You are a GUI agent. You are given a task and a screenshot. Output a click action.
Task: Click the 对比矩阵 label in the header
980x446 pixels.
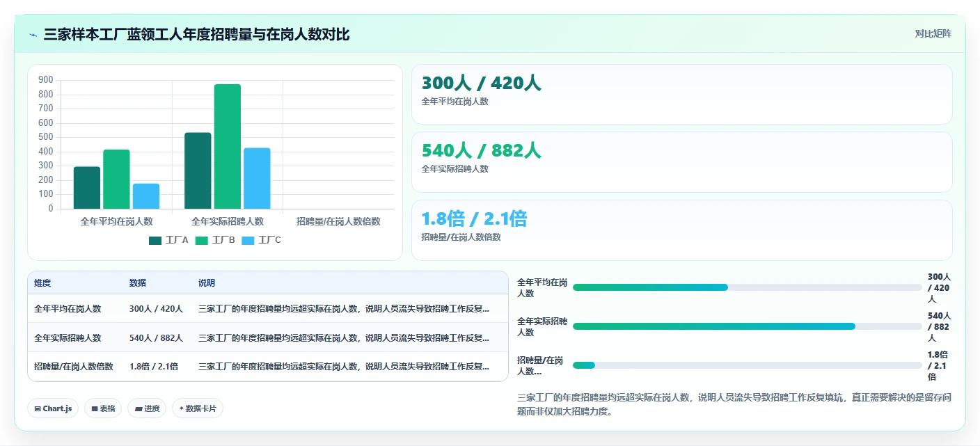[x=933, y=33]
